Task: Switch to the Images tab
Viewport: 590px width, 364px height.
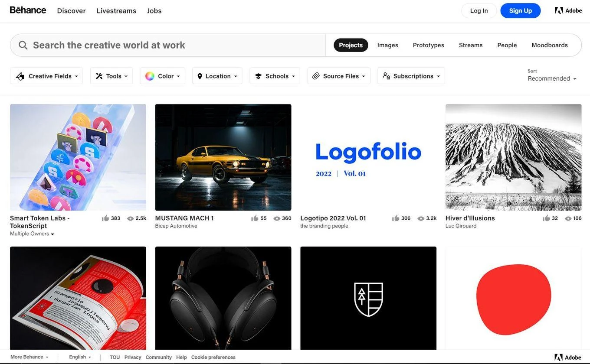Action: click(388, 45)
